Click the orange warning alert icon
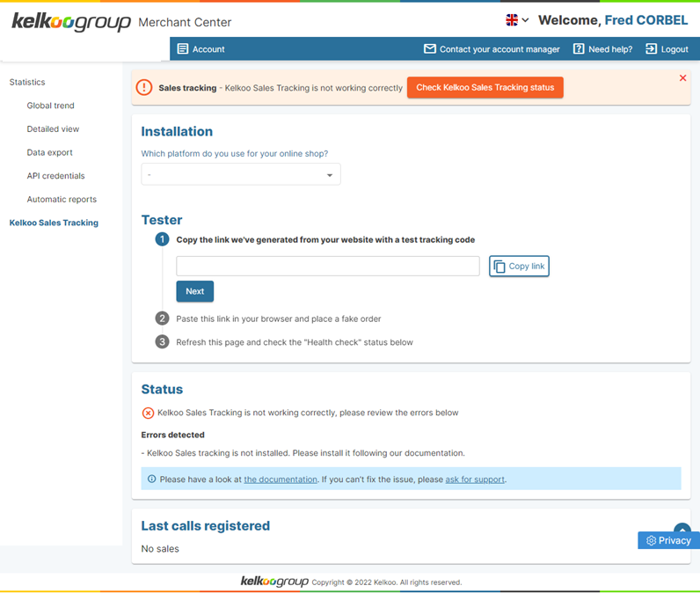 (x=143, y=87)
